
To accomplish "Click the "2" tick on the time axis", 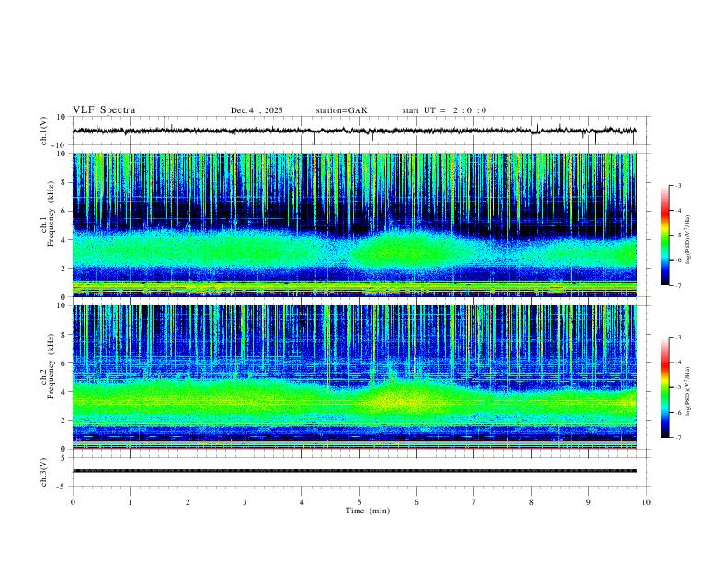I will (x=188, y=502).
